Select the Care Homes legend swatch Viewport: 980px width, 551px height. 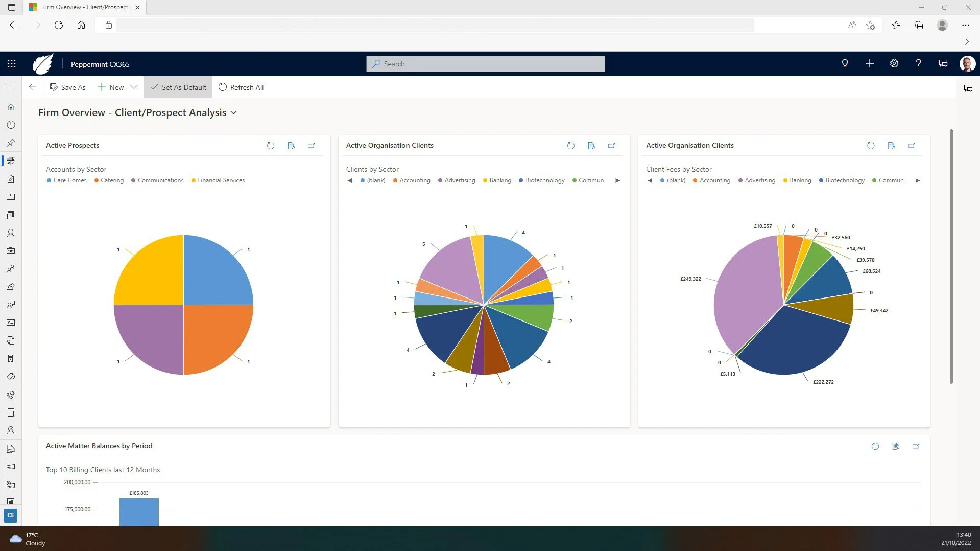pyautogui.click(x=48, y=180)
